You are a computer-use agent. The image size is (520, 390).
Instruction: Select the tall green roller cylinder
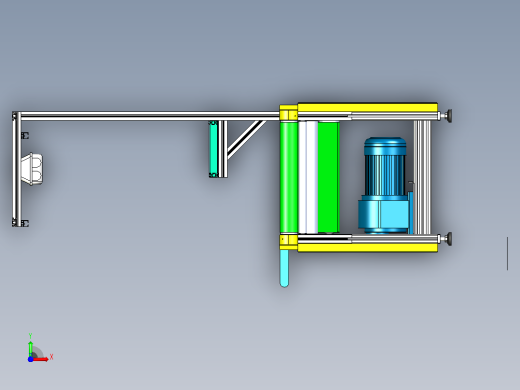tap(288, 177)
